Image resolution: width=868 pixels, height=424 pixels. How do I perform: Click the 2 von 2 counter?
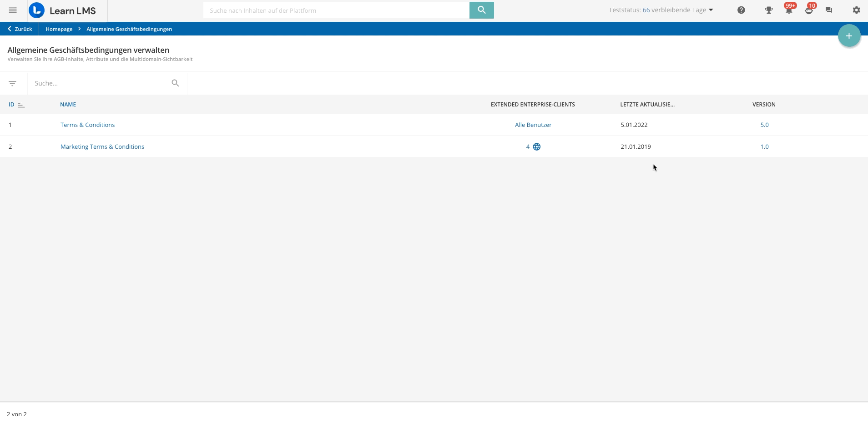[17, 414]
